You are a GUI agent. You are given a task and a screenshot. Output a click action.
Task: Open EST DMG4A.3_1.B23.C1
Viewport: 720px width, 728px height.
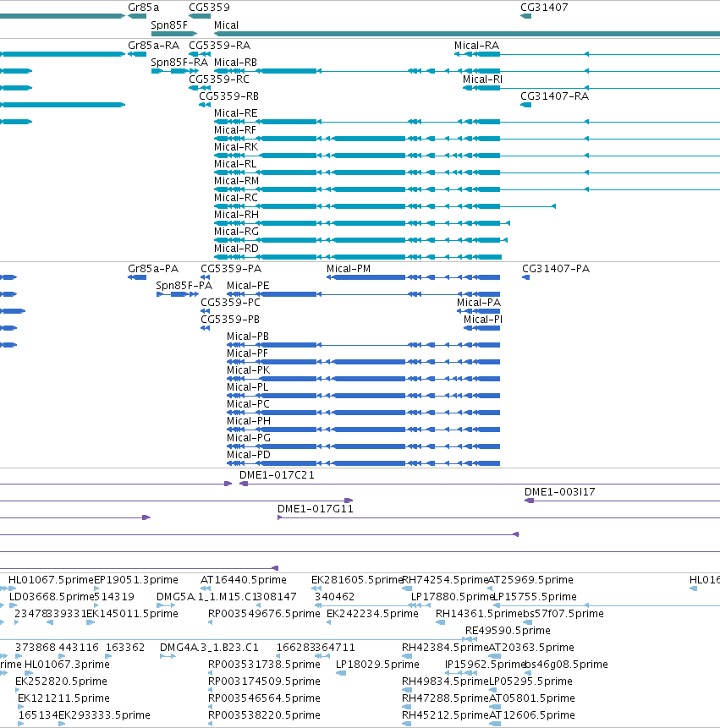click(x=209, y=648)
